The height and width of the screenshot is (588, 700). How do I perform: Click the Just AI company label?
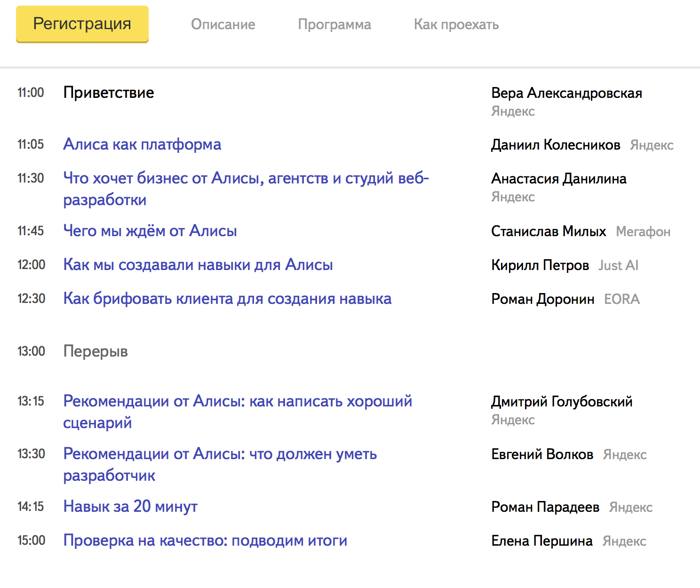click(618, 265)
